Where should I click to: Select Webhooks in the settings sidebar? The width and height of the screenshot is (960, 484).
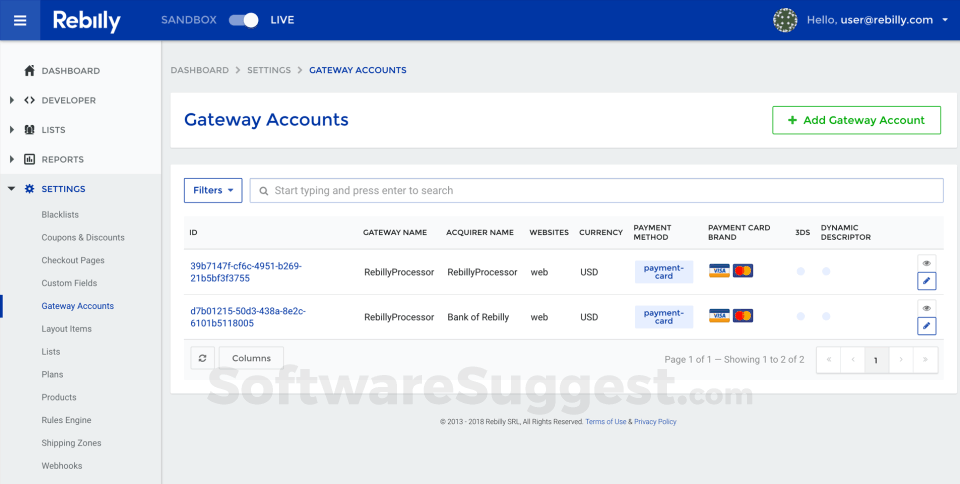(62, 466)
